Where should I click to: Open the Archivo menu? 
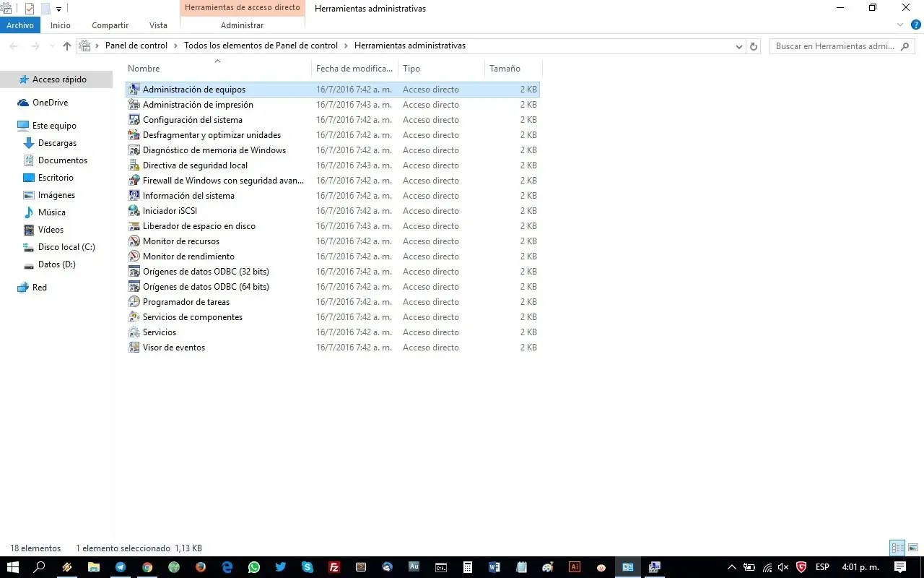tap(19, 25)
